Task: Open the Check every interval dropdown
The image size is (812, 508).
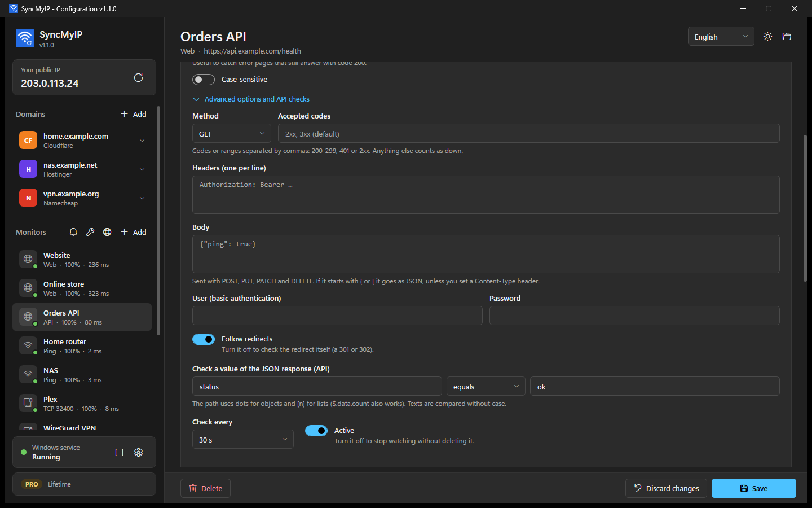Action: click(243, 440)
